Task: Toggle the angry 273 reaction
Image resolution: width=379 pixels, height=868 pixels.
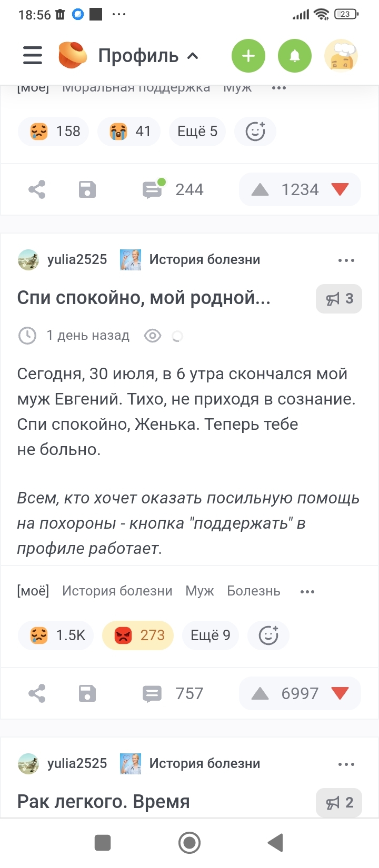Action: [x=138, y=635]
